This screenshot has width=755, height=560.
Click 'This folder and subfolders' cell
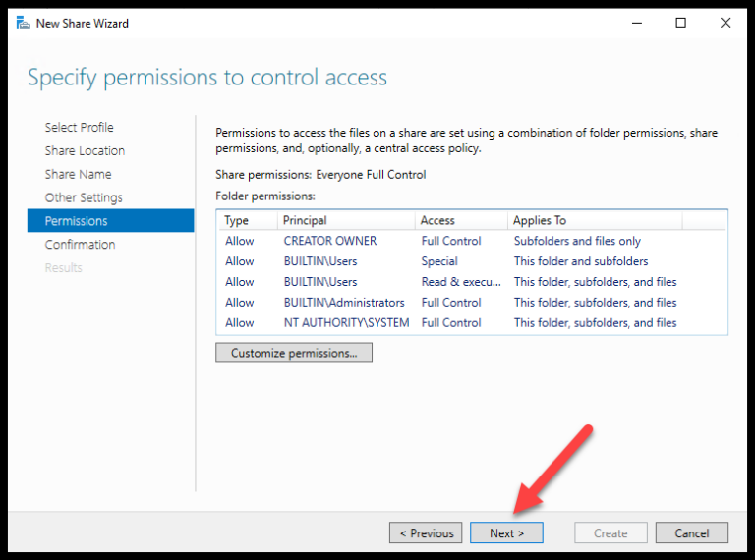pos(581,261)
